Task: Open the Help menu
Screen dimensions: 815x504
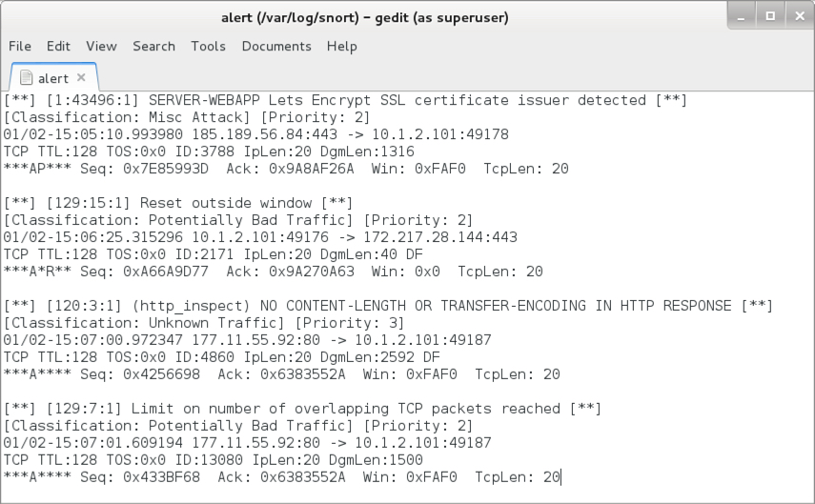Action: click(341, 47)
